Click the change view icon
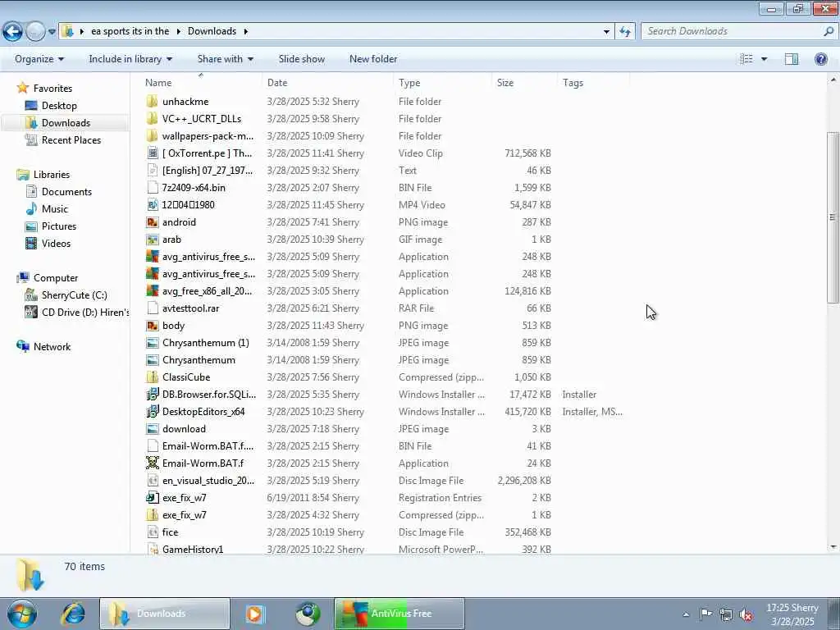Image resolution: width=840 pixels, height=630 pixels. (746, 59)
